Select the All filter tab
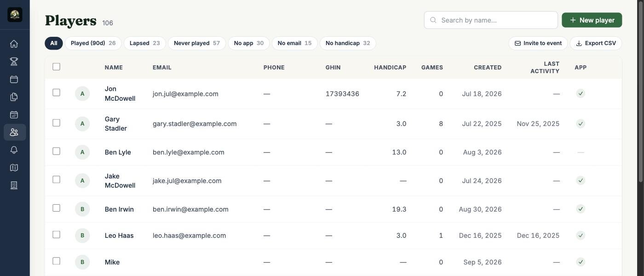This screenshot has height=276, width=644. pyautogui.click(x=54, y=43)
